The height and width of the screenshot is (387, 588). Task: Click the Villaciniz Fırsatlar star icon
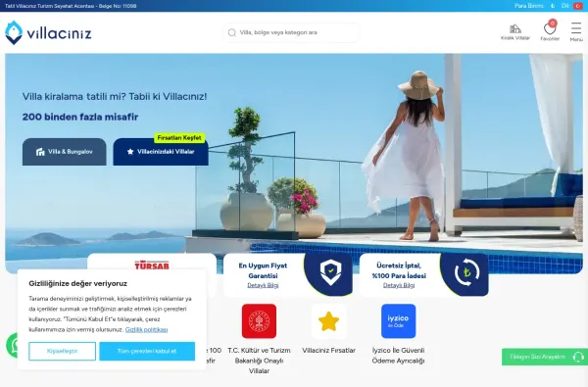point(329,321)
